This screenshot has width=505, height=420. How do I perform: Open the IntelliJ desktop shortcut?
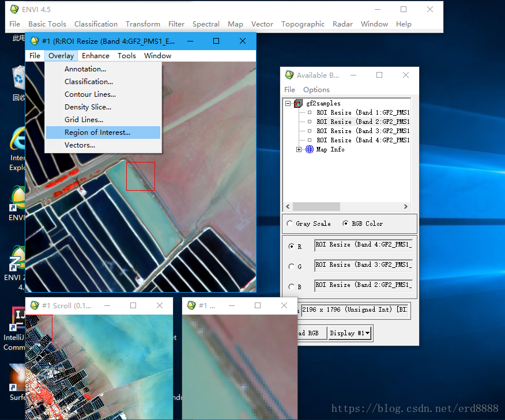[18, 319]
